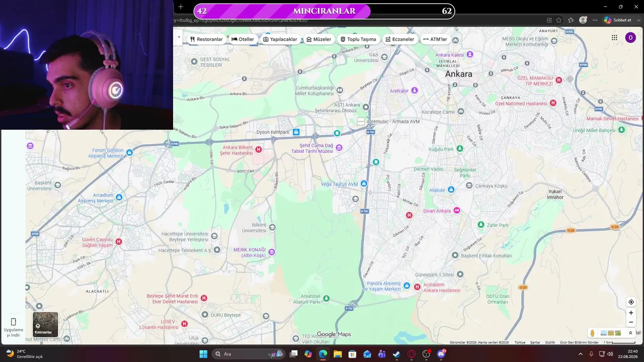Click Şehit Cuma Dağ Tabiat Tarihi Müzesi marker
This screenshot has height=362, width=644.
point(339,148)
